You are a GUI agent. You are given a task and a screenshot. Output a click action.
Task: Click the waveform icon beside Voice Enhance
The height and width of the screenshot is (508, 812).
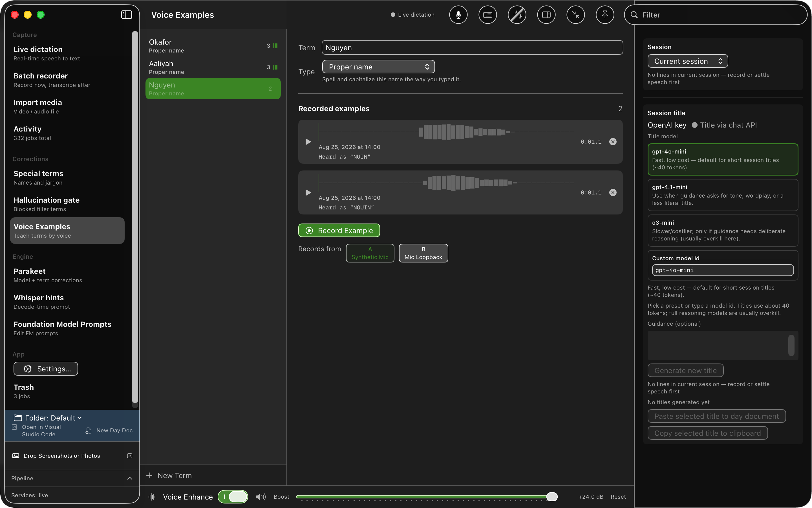tap(152, 497)
